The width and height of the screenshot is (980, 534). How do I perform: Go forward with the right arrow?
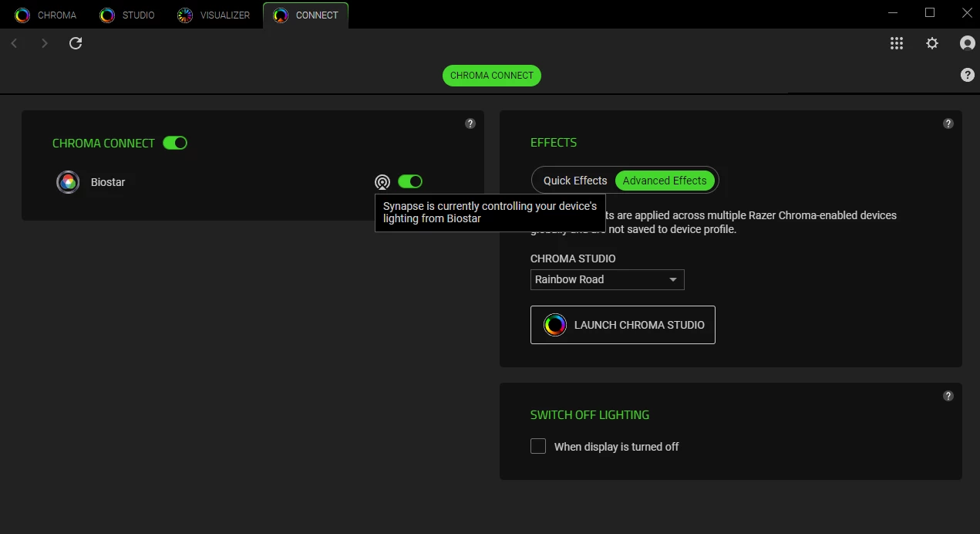pos(45,43)
